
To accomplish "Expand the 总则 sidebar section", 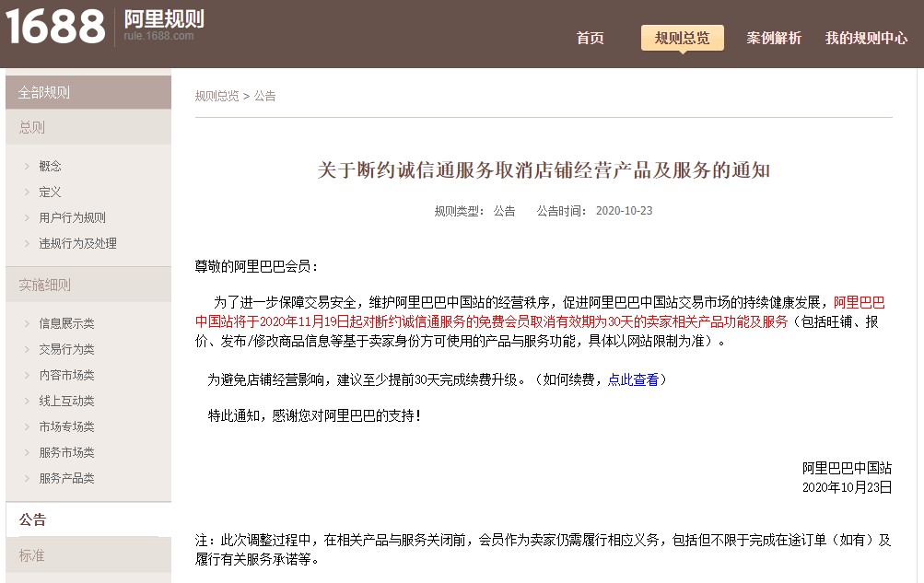I will point(88,127).
